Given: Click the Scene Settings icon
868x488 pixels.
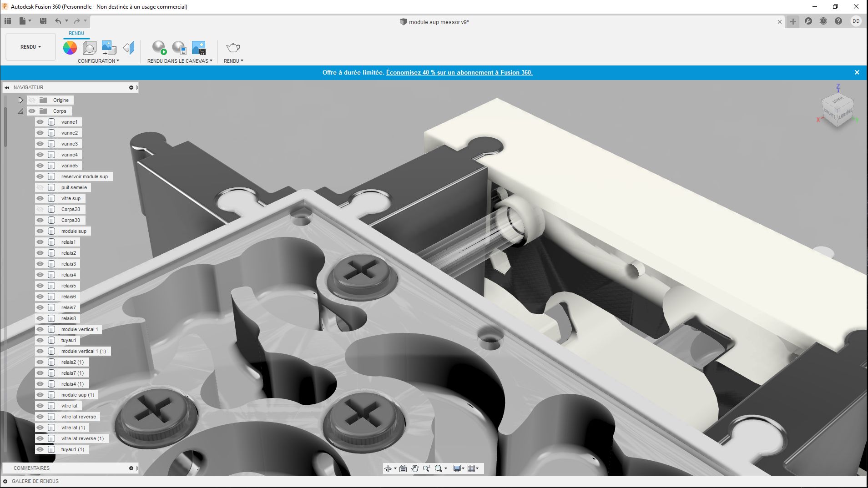Looking at the screenshot, I should pyautogui.click(x=90, y=48).
